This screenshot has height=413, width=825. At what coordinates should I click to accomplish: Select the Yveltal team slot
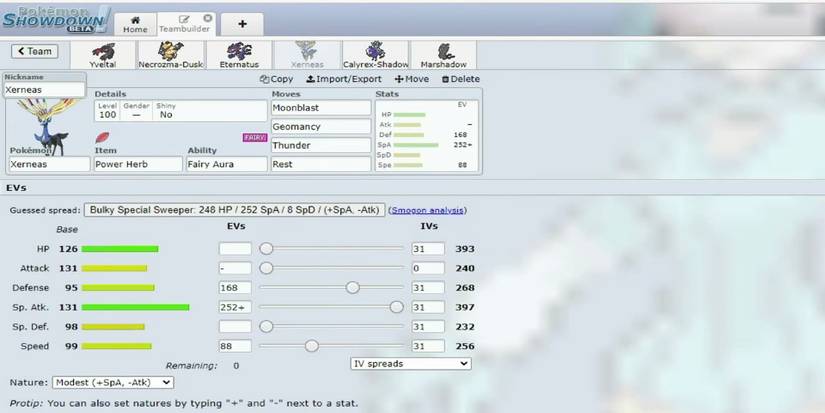click(x=103, y=55)
